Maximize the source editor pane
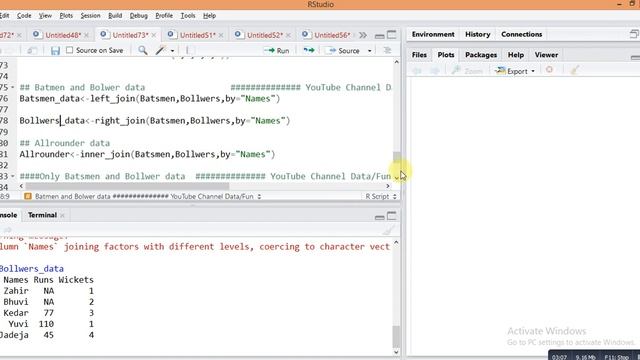The width and height of the screenshot is (640, 360). (x=391, y=35)
